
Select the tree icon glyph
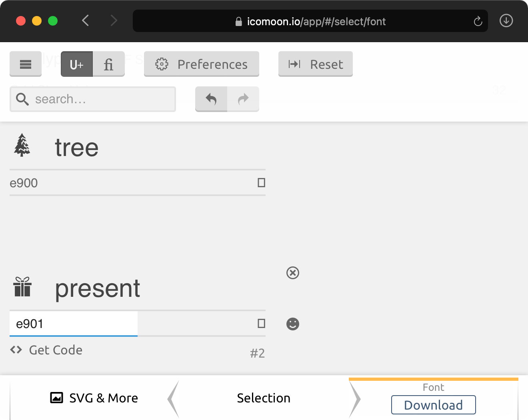(22, 145)
